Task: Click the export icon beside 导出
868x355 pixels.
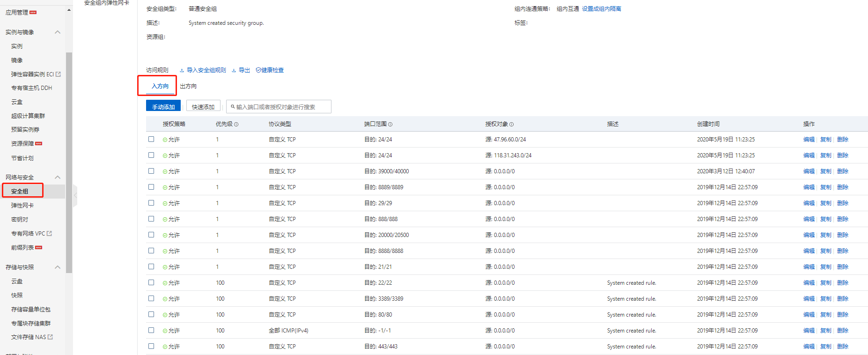Action: pos(234,70)
